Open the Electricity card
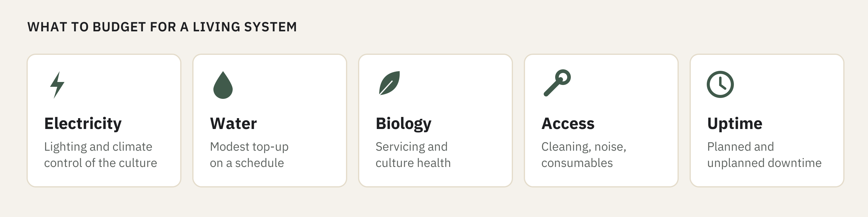 pos(104,120)
